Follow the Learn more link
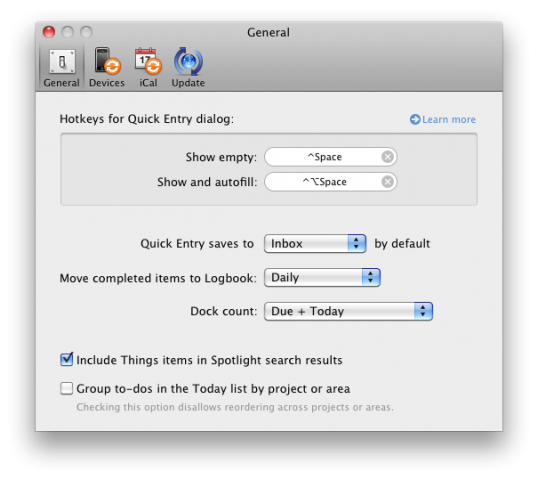The image size is (538, 480). [449, 119]
